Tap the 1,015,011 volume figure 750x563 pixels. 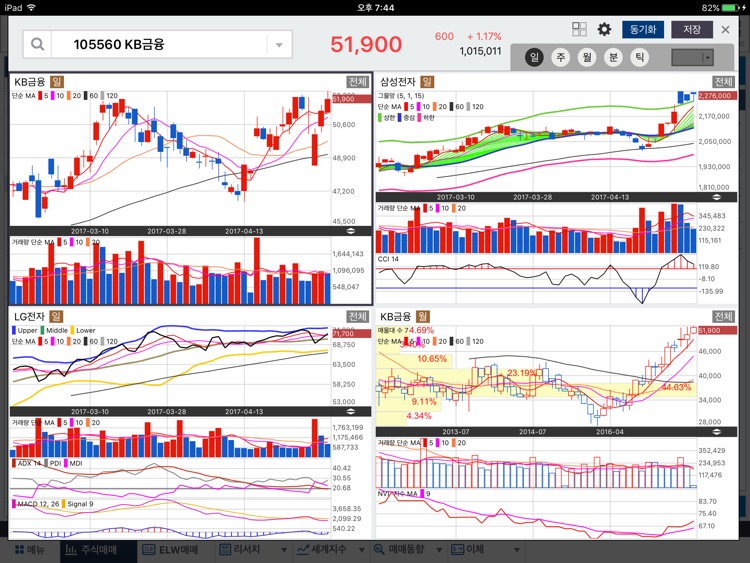click(480, 51)
